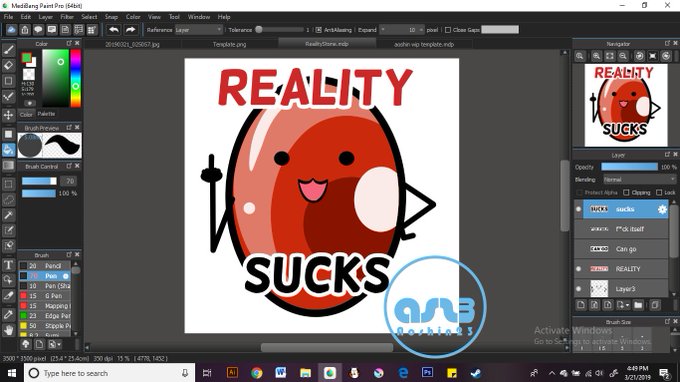This screenshot has height=382, width=680.
Task: Open Photoshop from Windows taskbar
Action: click(x=427, y=373)
